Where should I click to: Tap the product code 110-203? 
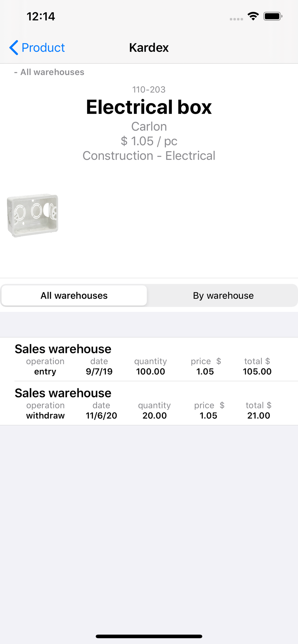149,90
